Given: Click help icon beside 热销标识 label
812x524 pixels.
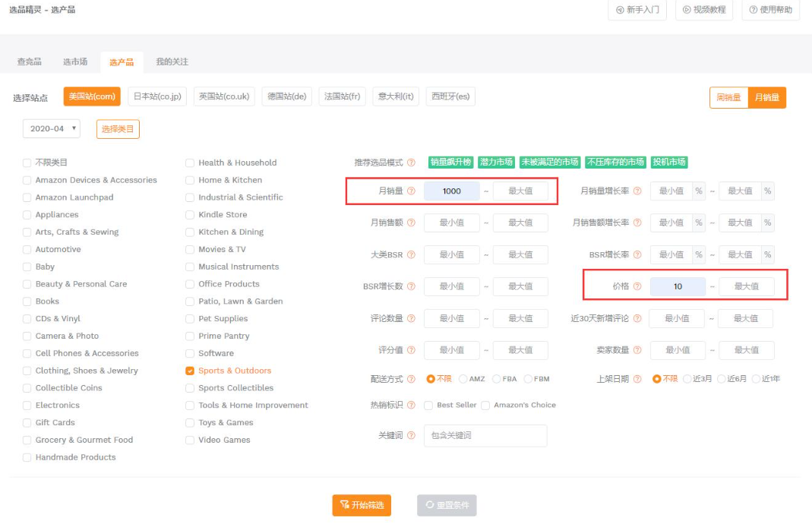Looking at the screenshot, I should click(411, 406).
